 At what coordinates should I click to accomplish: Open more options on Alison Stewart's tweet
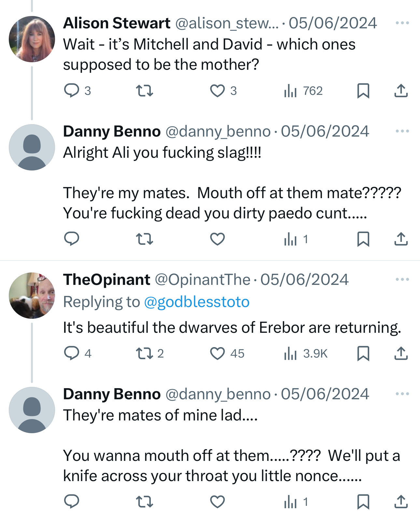(402, 23)
